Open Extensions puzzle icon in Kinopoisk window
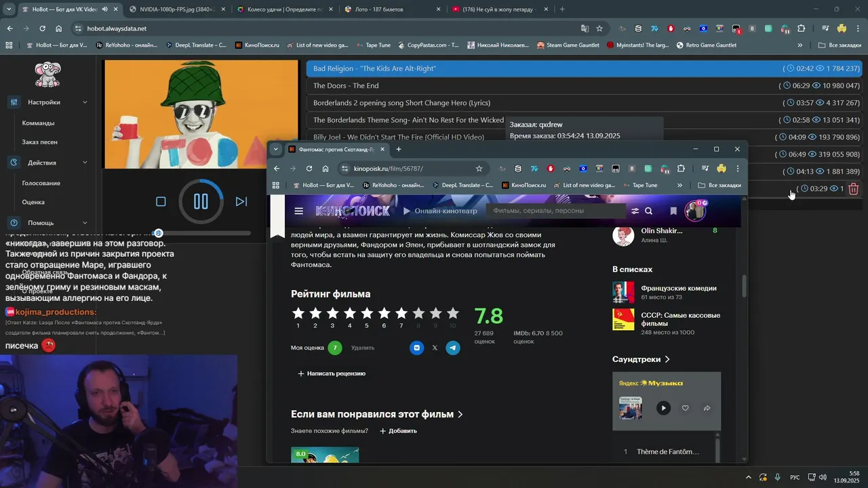The height and width of the screenshot is (488, 868). click(681, 169)
